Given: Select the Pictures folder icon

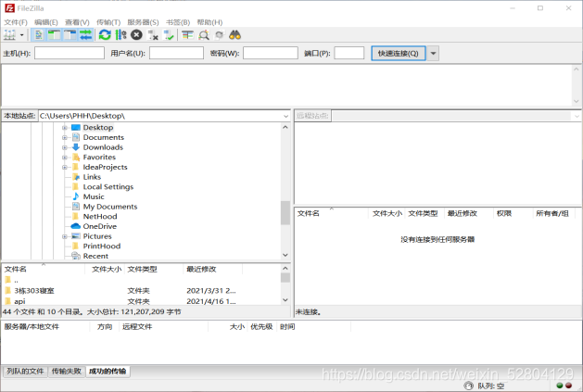Looking at the screenshot, I should coord(76,236).
